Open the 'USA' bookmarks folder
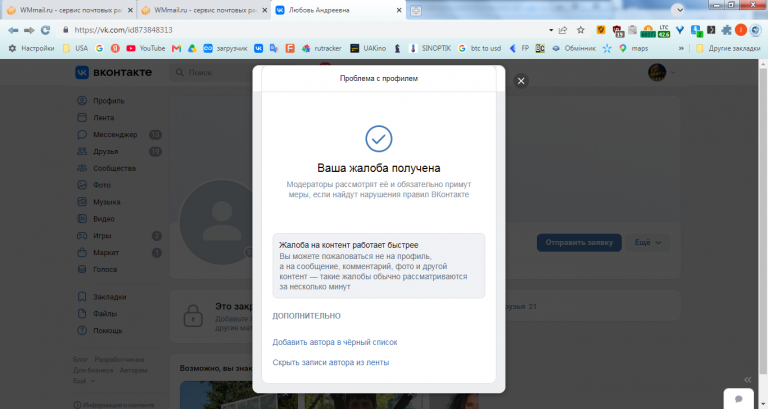 point(75,48)
